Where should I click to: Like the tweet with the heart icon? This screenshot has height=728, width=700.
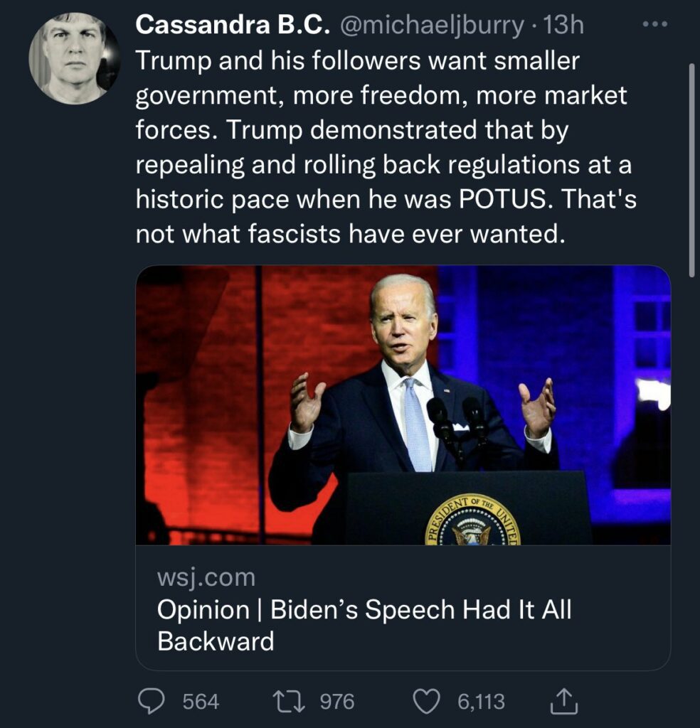coord(427,702)
